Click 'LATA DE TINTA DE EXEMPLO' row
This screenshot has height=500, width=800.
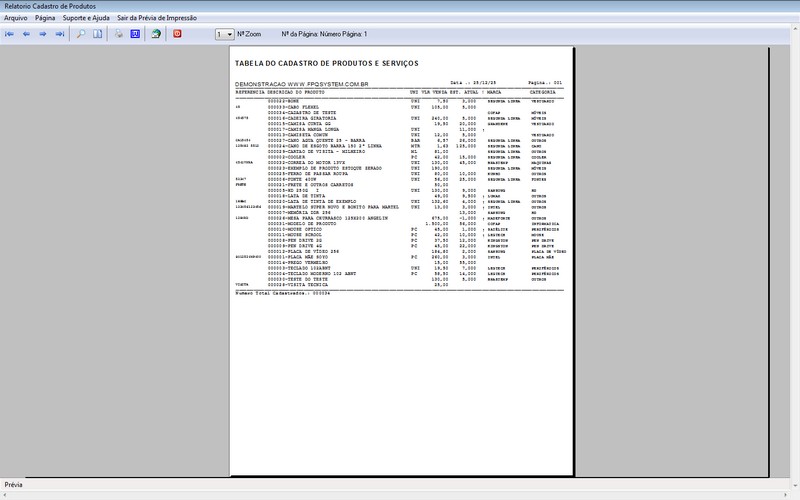399,202
